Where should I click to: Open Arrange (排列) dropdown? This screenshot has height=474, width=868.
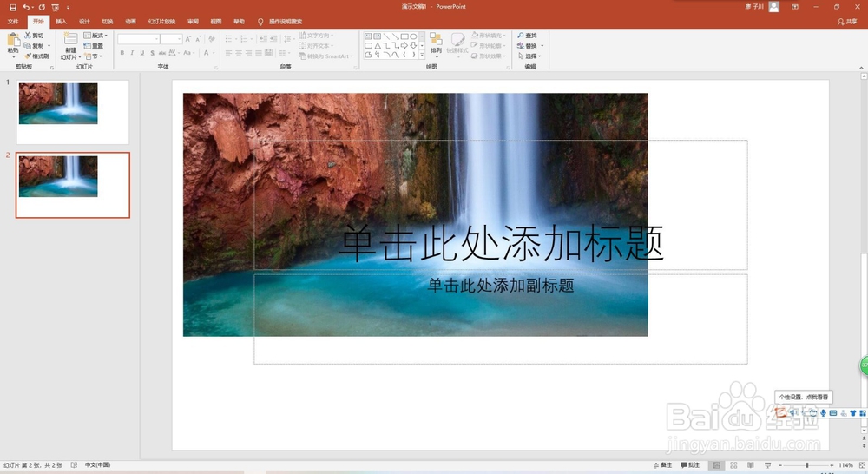[x=437, y=43]
